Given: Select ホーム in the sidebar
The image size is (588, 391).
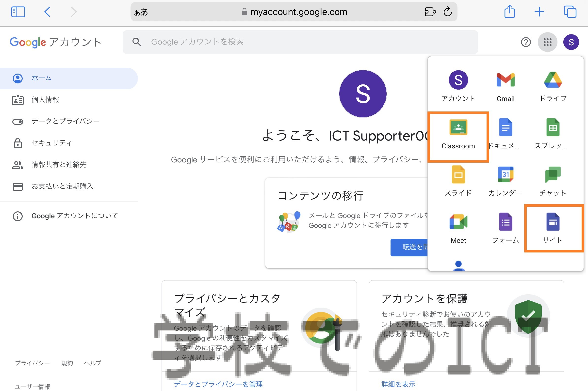Looking at the screenshot, I should coord(69,78).
